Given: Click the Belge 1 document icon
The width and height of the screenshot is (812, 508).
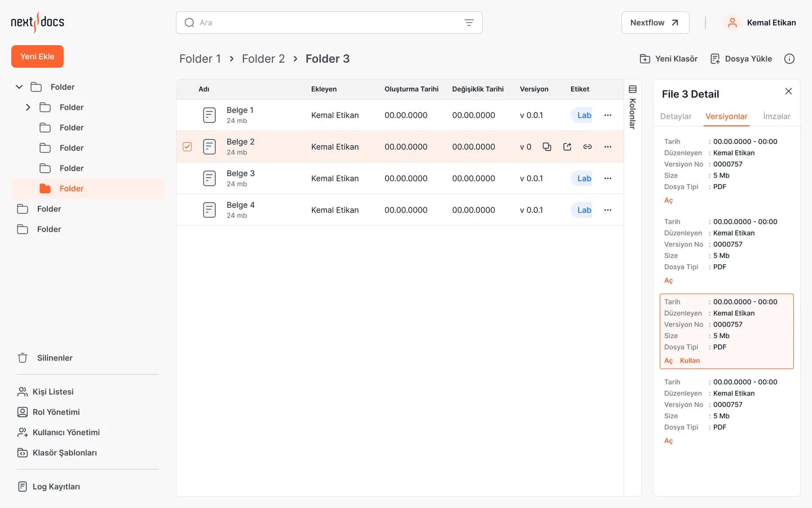Looking at the screenshot, I should [209, 115].
